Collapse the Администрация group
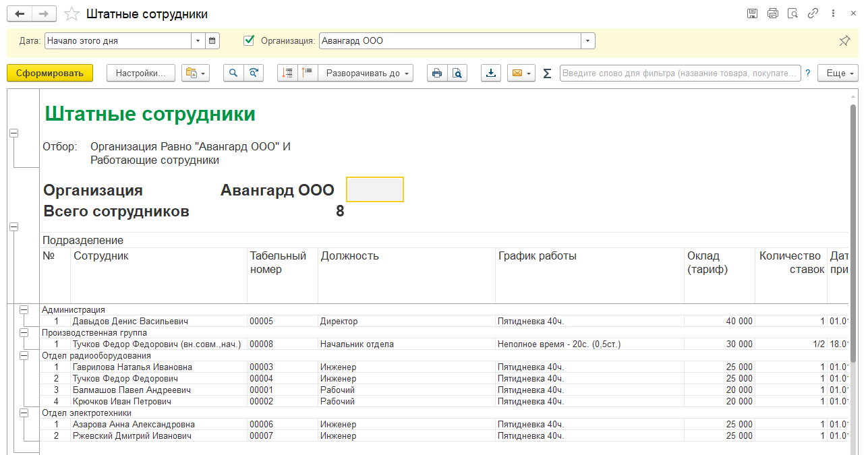This screenshot has height=455, width=868. point(24,310)
